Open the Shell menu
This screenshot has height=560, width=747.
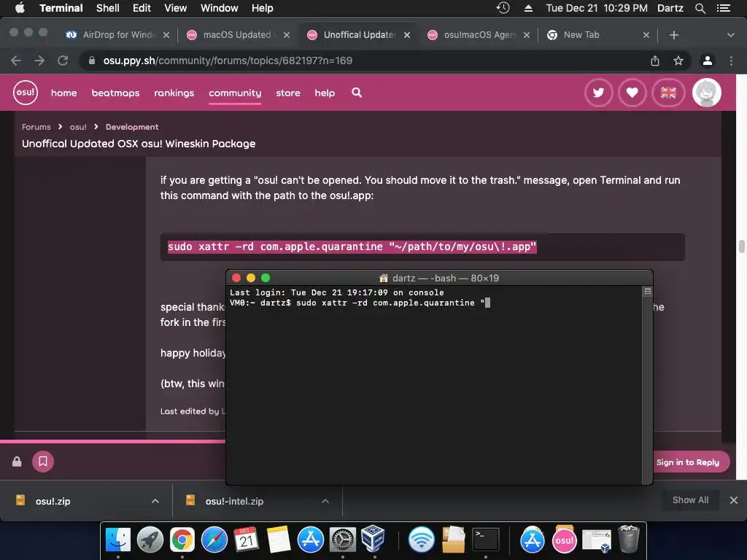point(108,8)
